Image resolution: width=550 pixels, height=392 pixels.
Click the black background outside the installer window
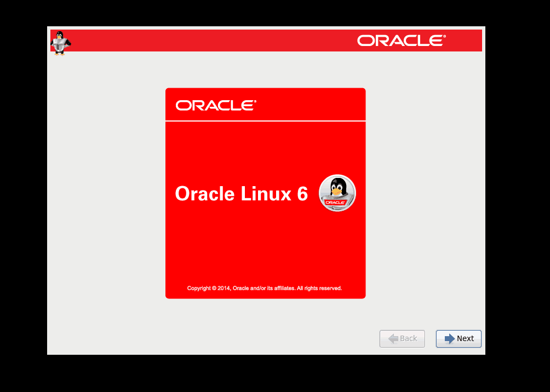point(518,192)
